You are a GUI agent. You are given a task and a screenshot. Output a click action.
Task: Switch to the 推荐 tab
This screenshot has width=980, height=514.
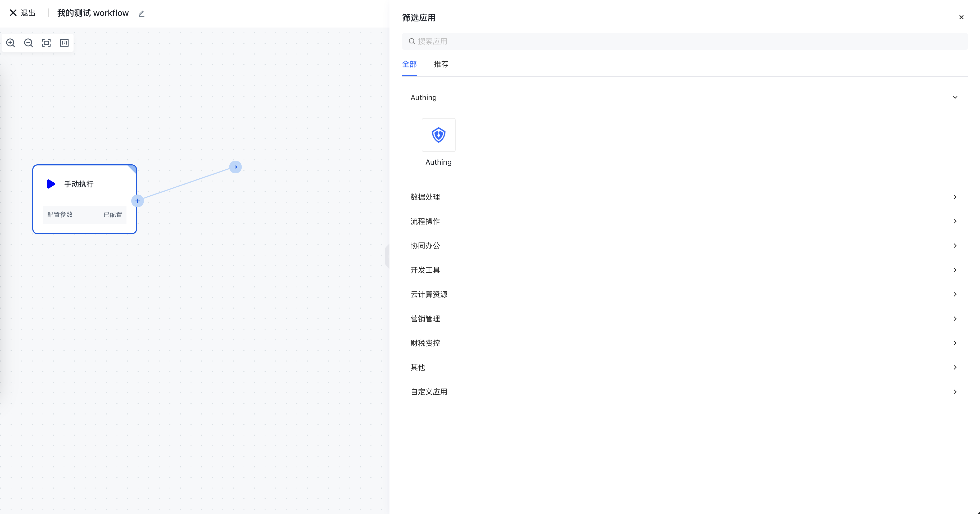(x=441, y=64)
